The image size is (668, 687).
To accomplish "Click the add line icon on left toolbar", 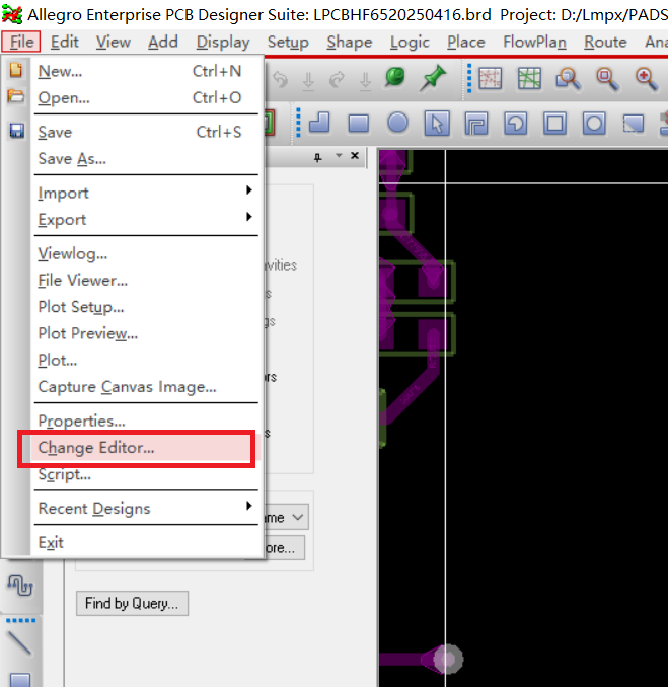I will [19, 643].
